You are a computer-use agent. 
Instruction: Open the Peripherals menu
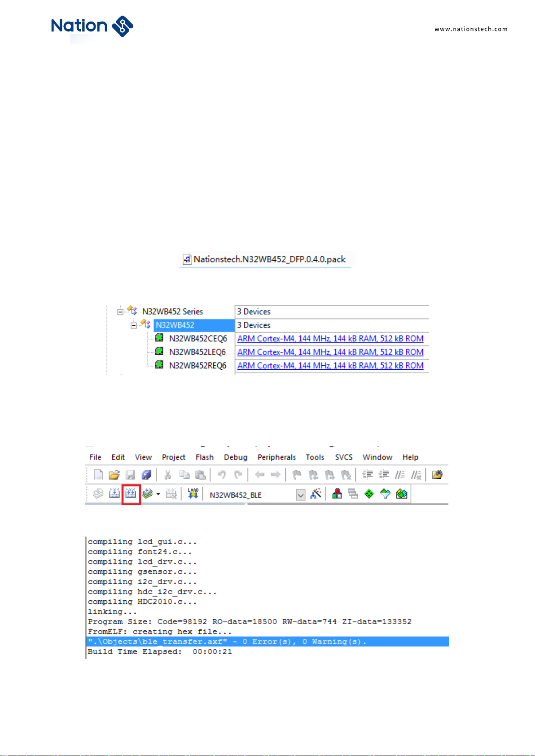pyautogui.click(x=276, y=457)
